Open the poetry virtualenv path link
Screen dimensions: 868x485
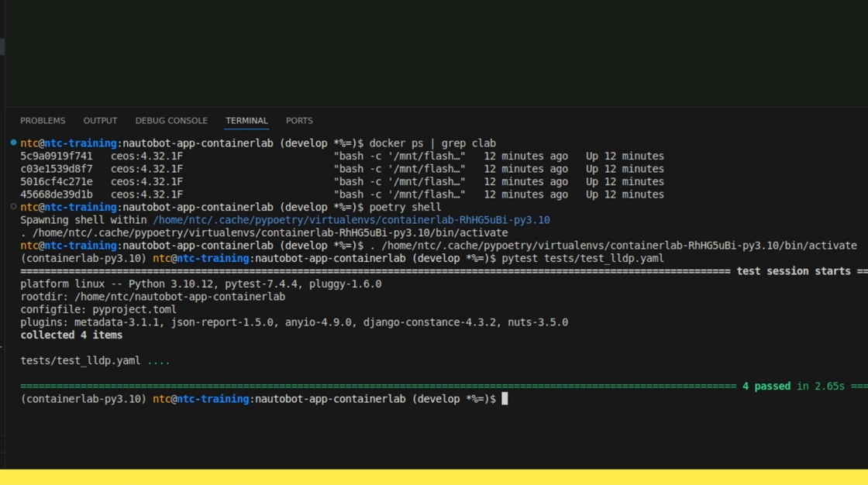click(352, 220)
